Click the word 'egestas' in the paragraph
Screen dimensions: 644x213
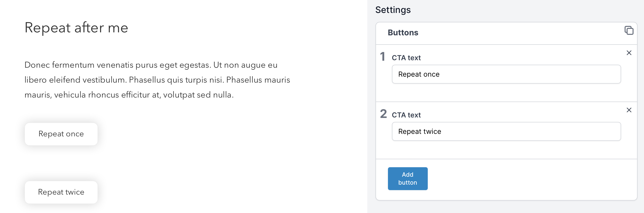coord(195,65)
